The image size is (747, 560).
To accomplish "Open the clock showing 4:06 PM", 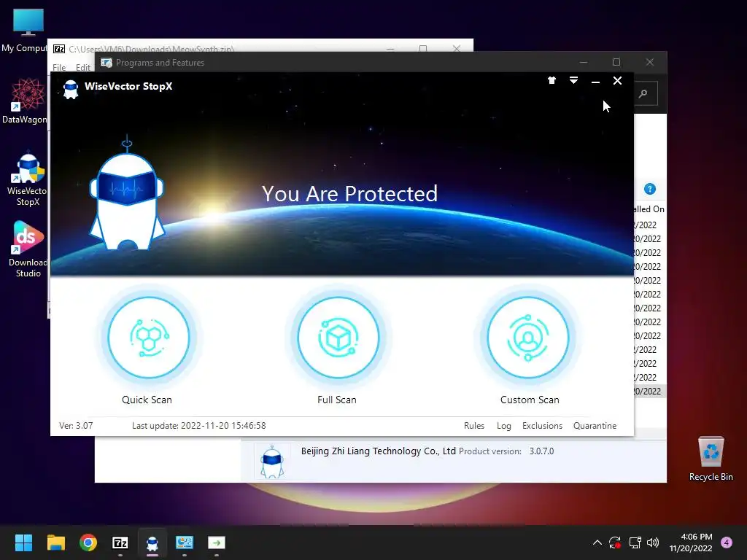I will pos(691,542).
